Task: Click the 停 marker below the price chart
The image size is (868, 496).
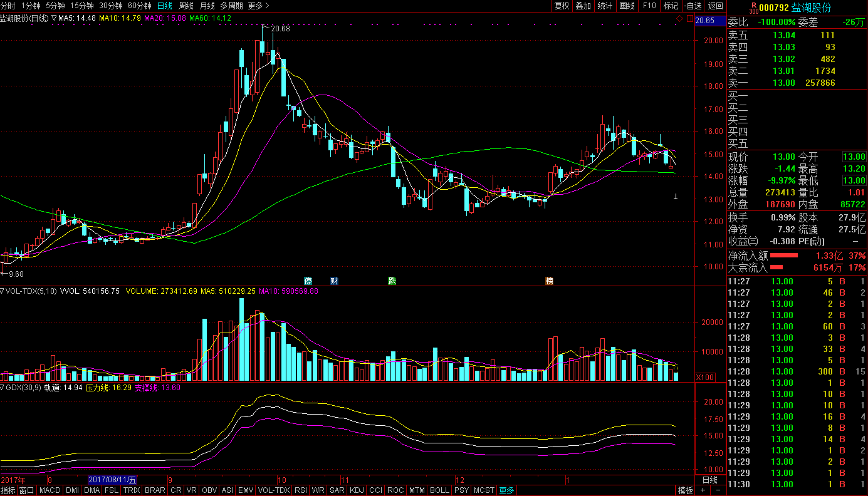Action: tap(308, 281)
